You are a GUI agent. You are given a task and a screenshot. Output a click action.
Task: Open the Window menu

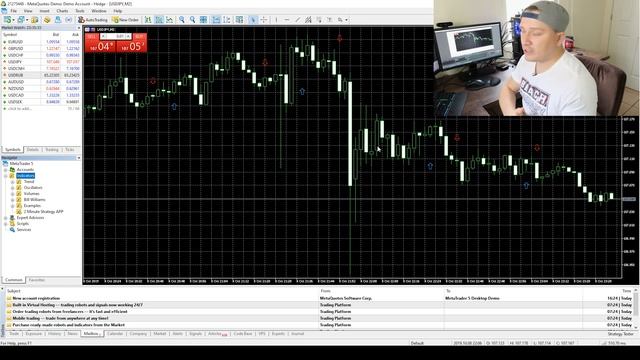(x=99, y=11)
